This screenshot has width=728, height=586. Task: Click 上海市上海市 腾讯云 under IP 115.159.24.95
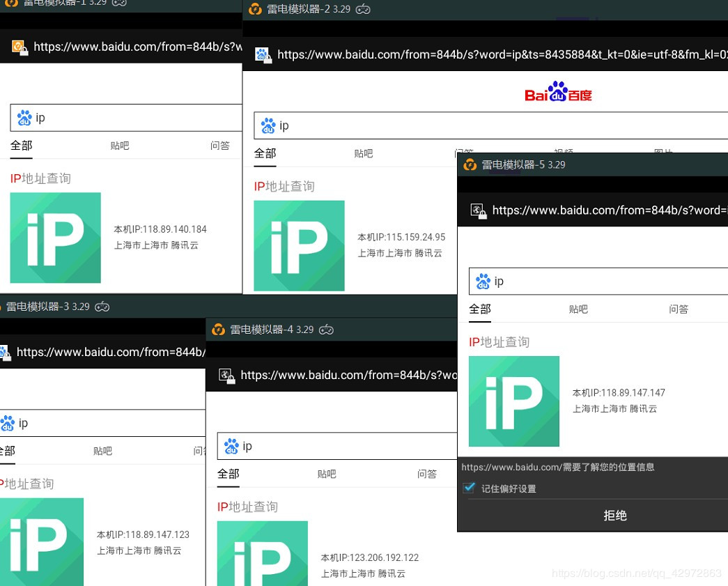coord(400,253)
